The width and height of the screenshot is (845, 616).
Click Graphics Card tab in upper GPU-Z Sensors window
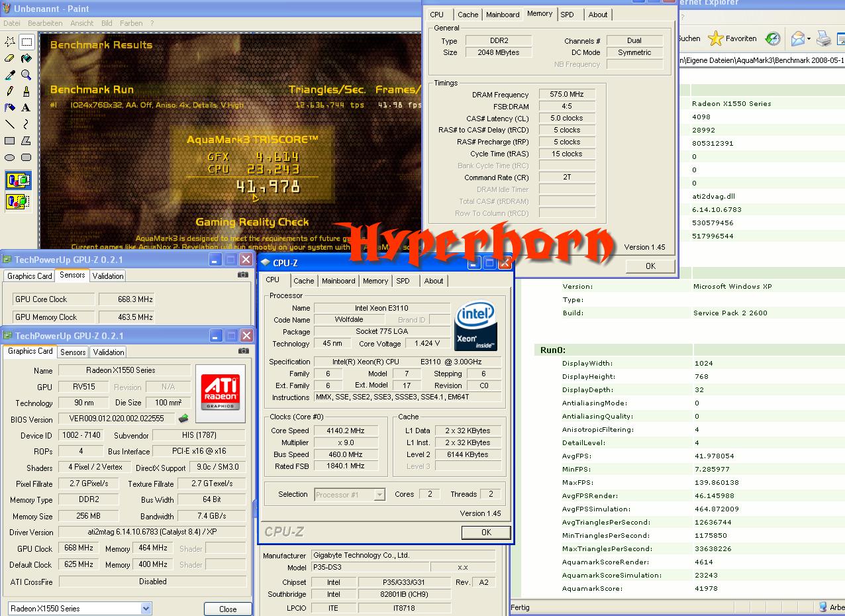click(30, 276)
